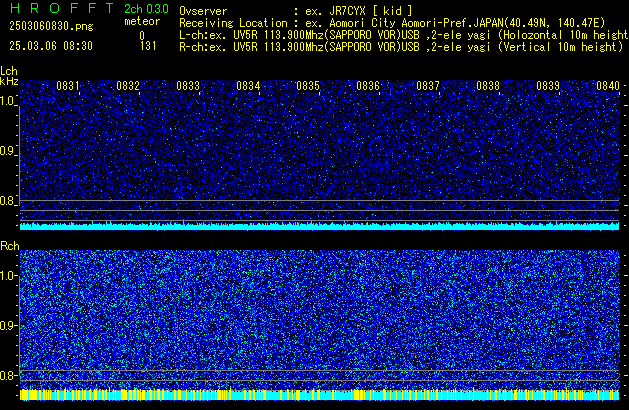Click the 0831 time marker
This screenshot has width=629, height=410.
tap(68, 86)
